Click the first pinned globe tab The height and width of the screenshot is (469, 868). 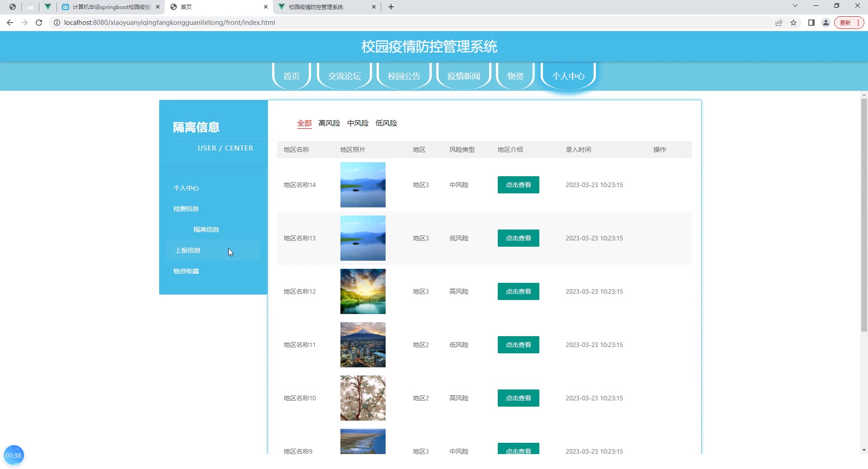coord(13,7)
